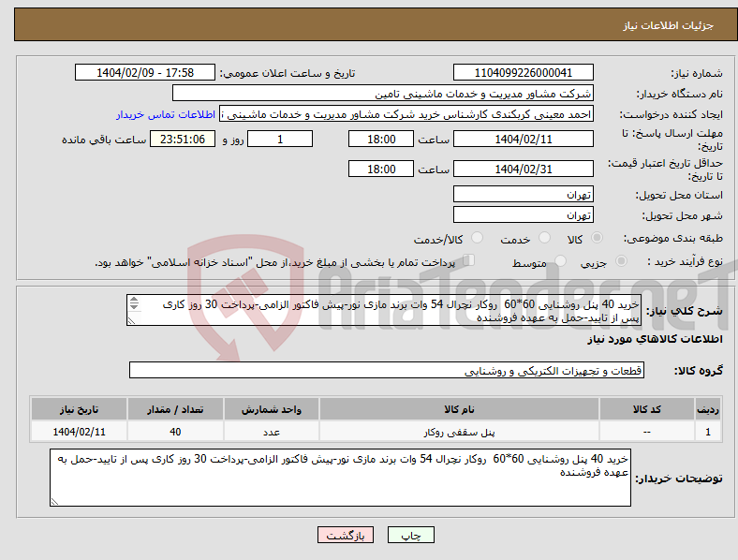Image resolution: width=738 pixels, height=560 pixels.
Task: Click the buyer organization name field
Action: (x=383, y=93)
